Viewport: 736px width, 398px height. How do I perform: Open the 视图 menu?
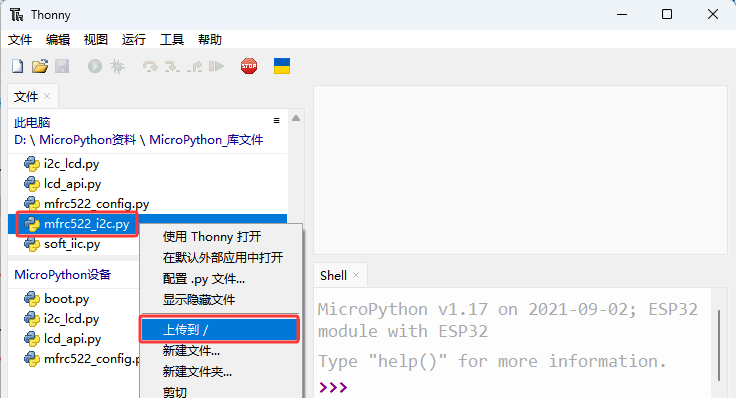96,40
